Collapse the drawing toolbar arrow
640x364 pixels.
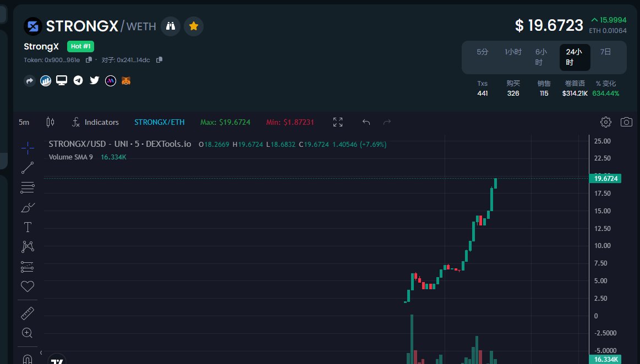(41, 352)
